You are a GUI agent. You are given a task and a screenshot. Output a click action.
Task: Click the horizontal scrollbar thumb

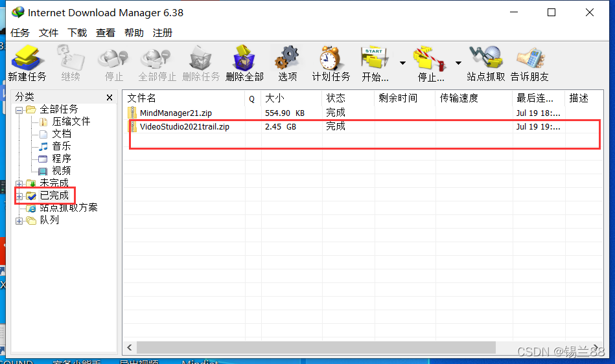coord(316,347)
